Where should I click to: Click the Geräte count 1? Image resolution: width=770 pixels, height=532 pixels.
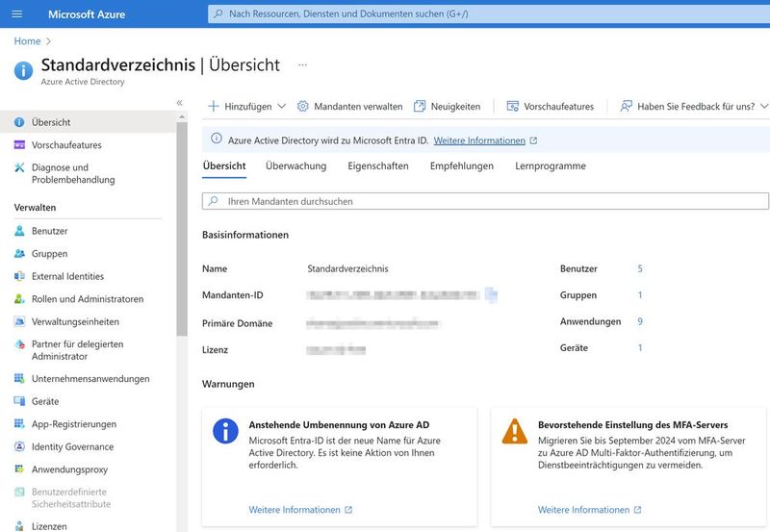(640, 348)
